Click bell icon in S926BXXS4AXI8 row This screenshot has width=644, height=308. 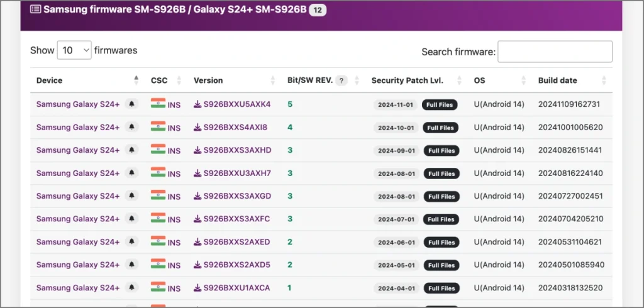pos(131,128)
